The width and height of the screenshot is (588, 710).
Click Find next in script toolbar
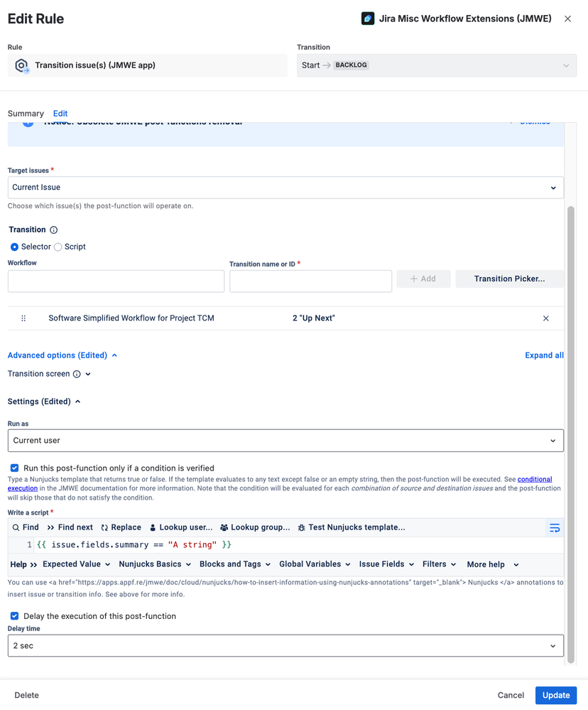coord(70,527)
